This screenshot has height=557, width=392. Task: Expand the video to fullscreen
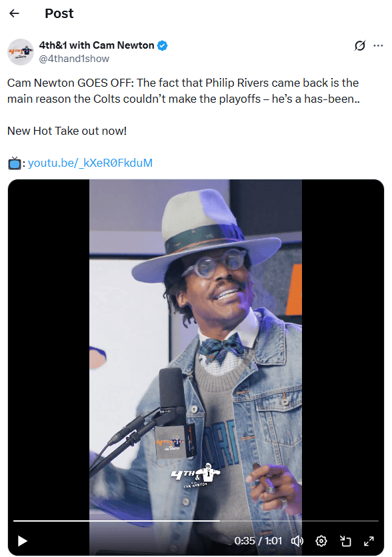tap(369, 541)
